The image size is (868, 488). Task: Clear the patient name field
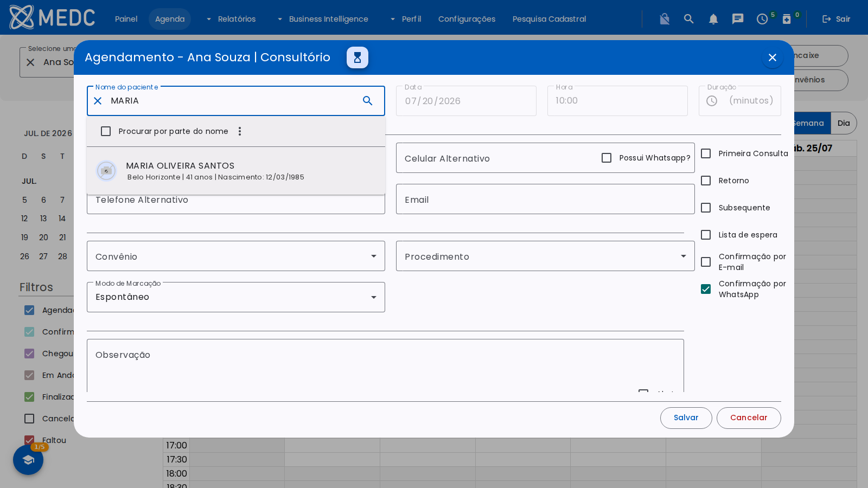tap(98, 101)
